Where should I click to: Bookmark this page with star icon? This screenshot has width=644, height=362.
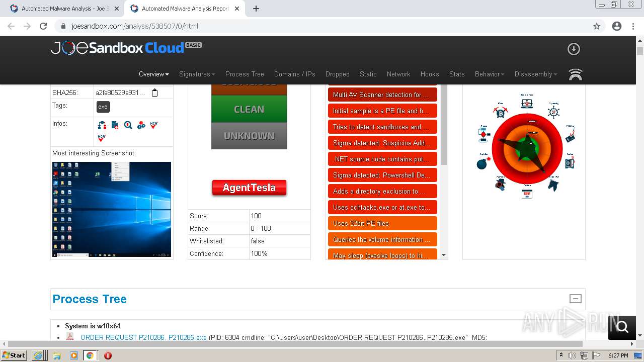pyautogui.click(x=597, y=26)
